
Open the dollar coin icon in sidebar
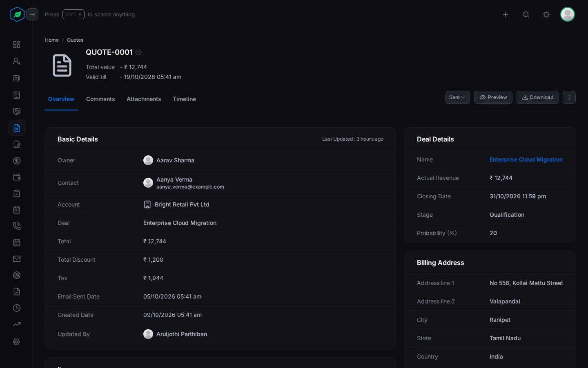click(x=17, y=161)
